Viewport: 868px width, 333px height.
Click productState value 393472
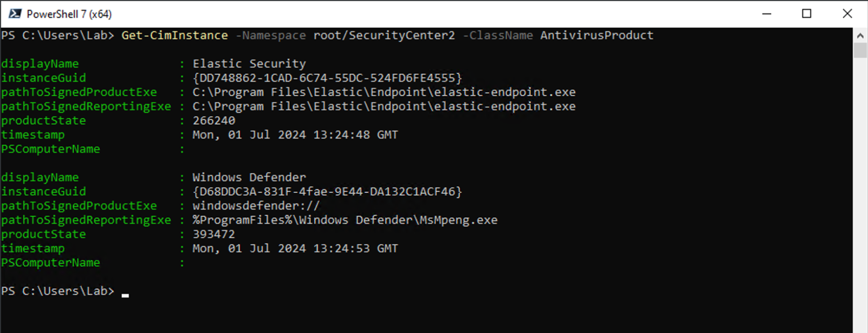coord(214,234)
